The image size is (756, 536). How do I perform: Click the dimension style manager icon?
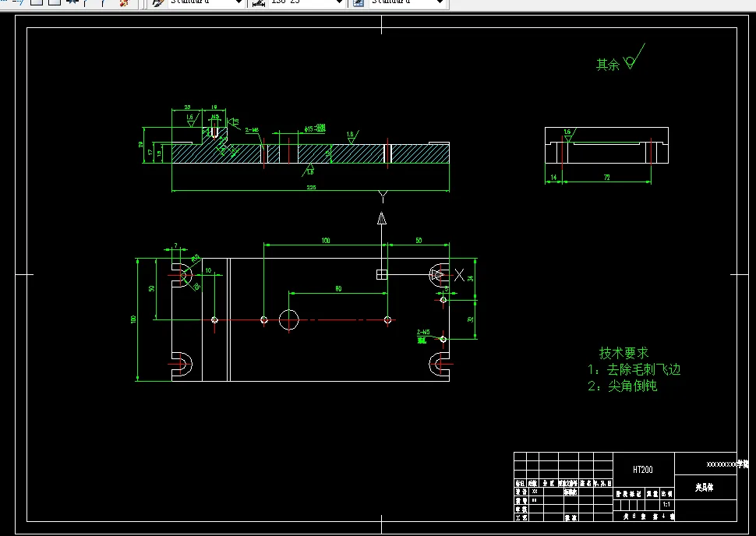point(259,3)
